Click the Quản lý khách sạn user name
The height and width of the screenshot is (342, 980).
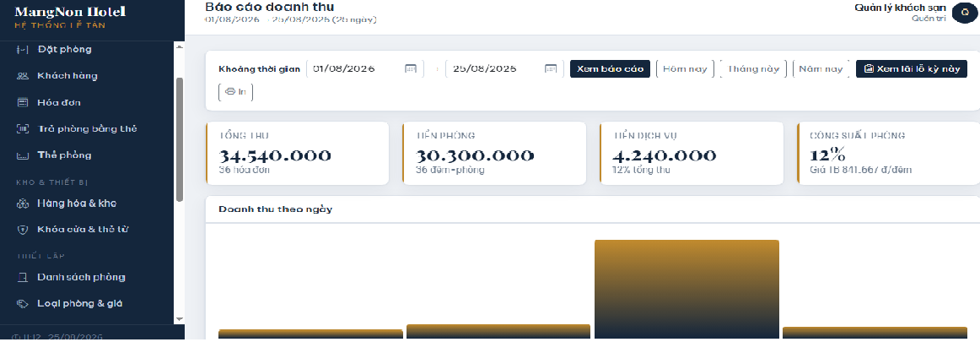point(900,8)
